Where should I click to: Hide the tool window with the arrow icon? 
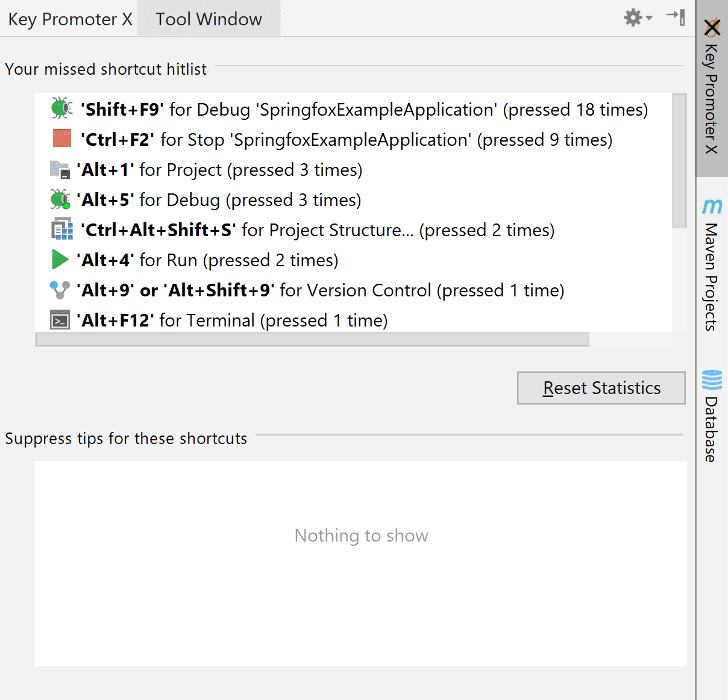click(x=676, y=17)
